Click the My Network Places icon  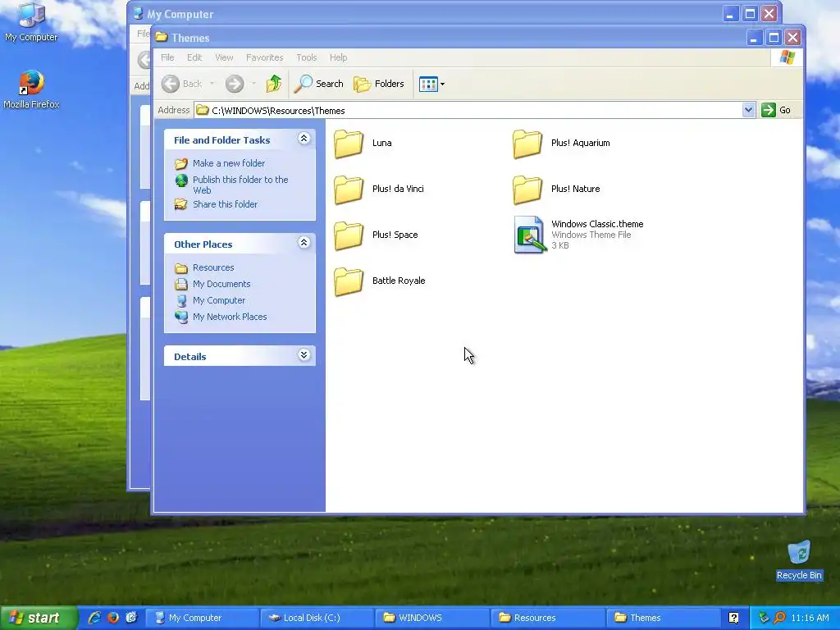point(181,317)
